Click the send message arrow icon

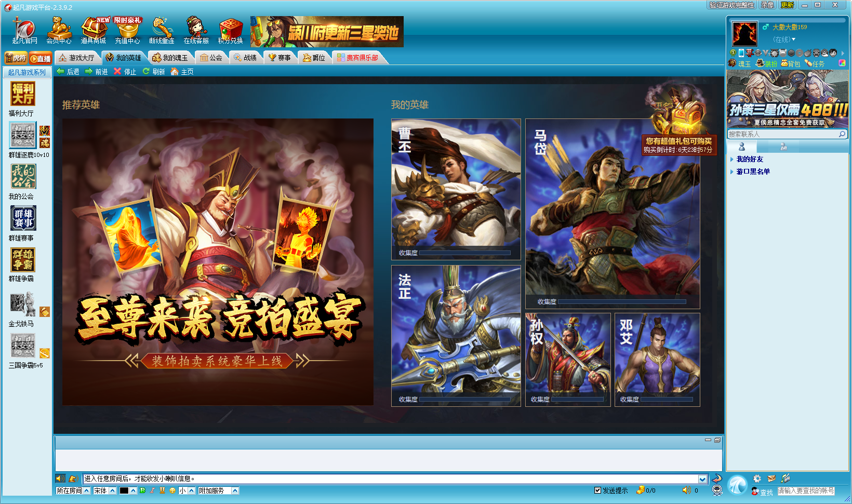coord(716,479)
